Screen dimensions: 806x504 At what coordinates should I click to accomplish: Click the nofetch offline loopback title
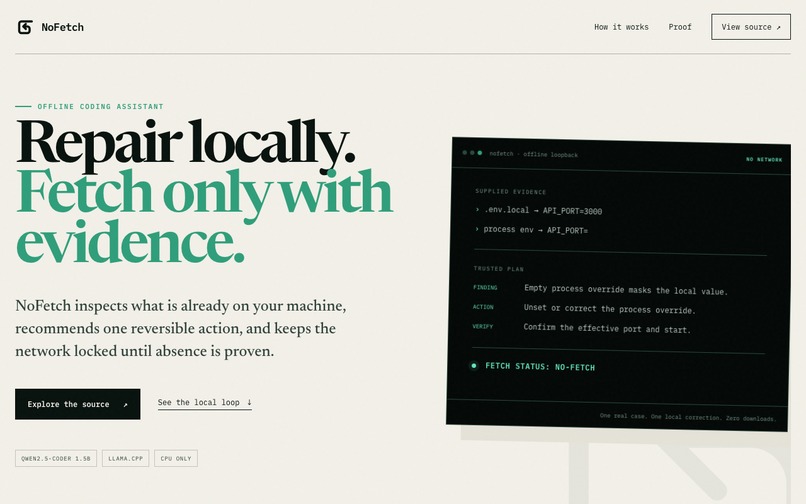[x=534, y=154]
